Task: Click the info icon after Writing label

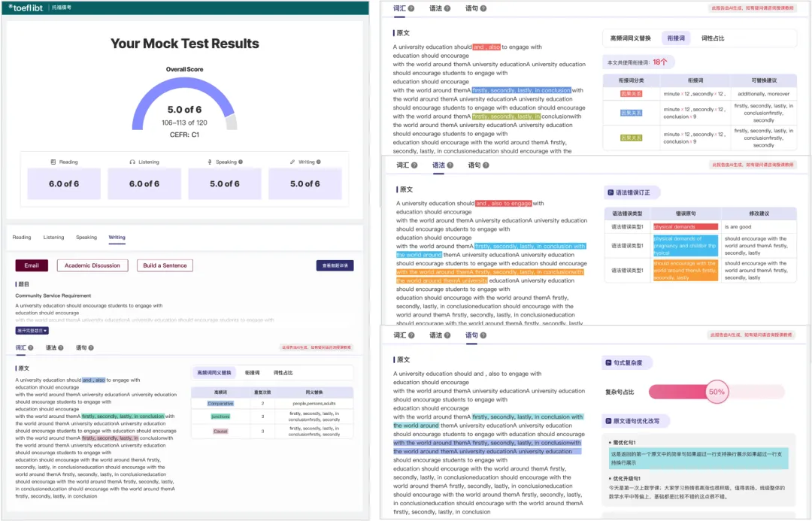Action: pyautogui.click(x=318, y=162)
